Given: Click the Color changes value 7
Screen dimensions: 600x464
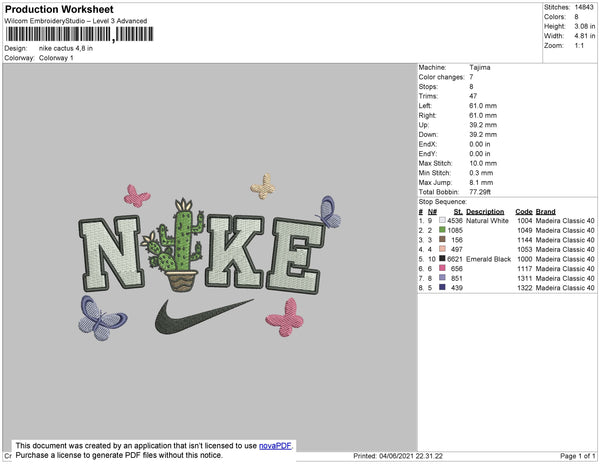Looking at the screenshot, I should 471,77.
